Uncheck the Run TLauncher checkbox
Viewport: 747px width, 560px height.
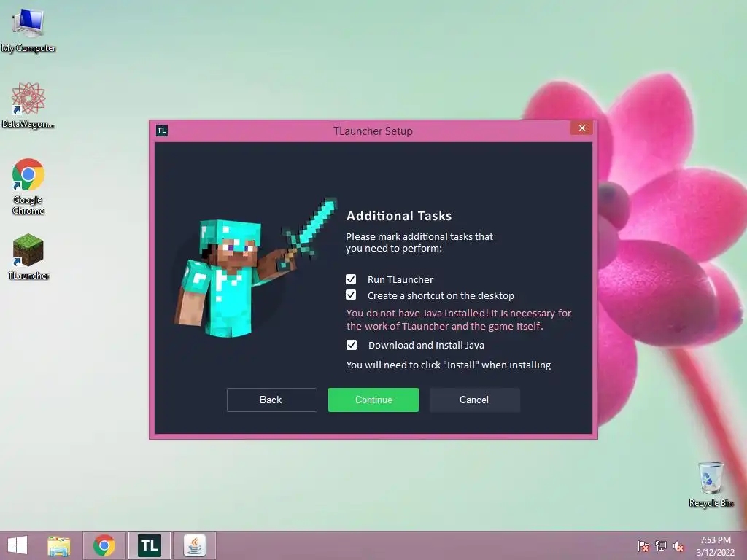(351, 279)
